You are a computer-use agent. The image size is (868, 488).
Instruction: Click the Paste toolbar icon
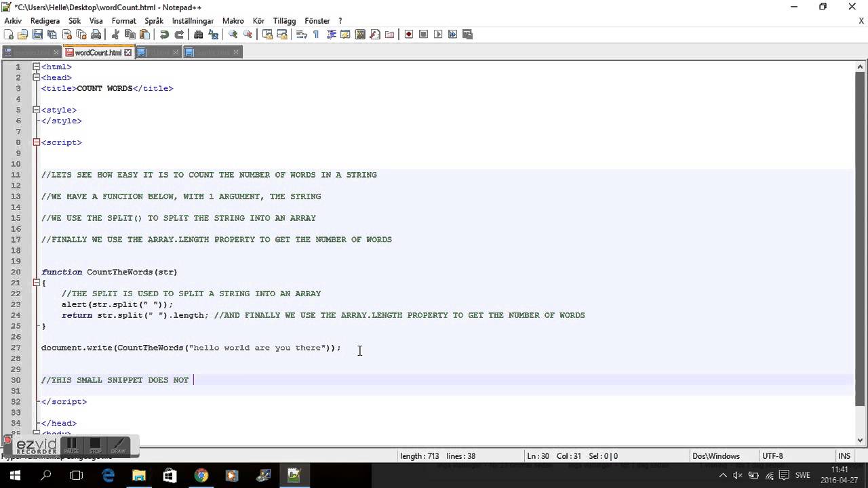click(x=144, y=35)
